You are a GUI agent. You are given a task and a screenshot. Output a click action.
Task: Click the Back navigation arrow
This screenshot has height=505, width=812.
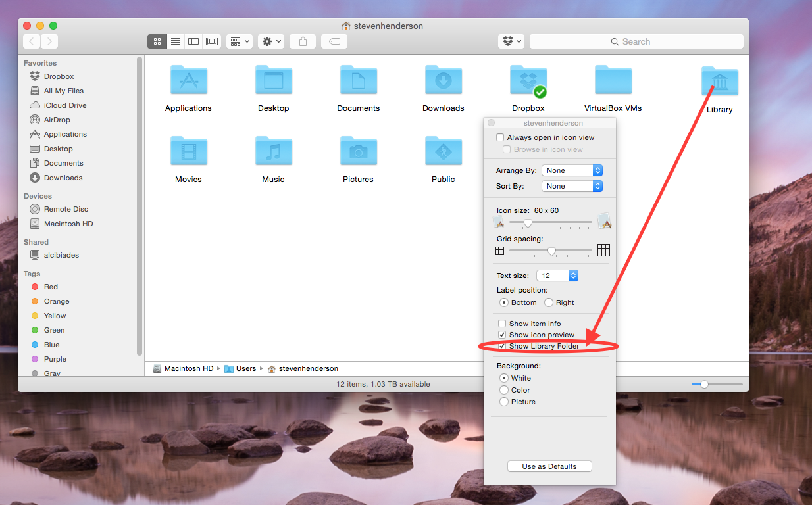pyautogui.click(x=32, y=41)
